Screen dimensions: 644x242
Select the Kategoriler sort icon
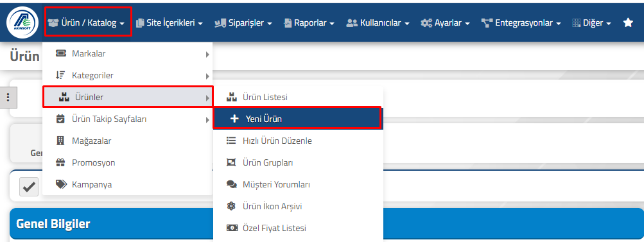point(60,76)
